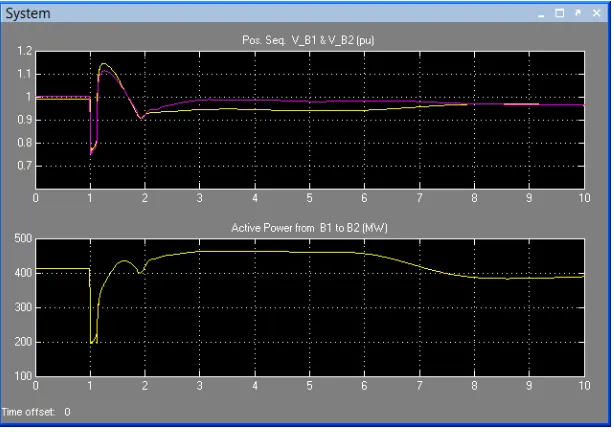Click the System window title
The height and width of the screenshot is (432, 614).
click(x=28, y=14)
